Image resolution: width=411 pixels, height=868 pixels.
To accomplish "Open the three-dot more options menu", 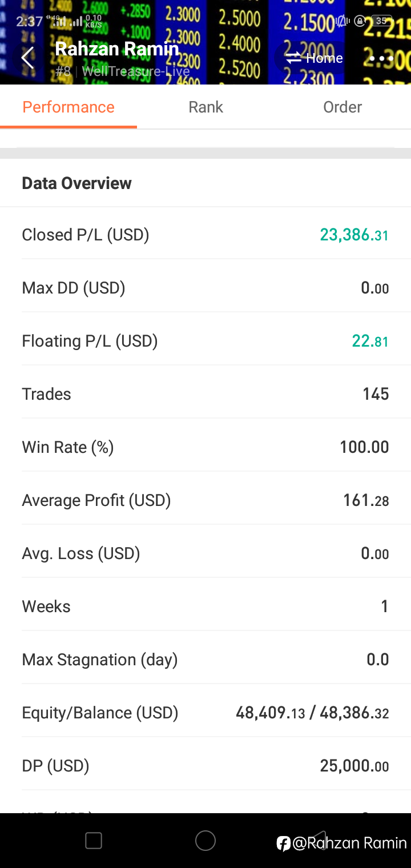I will coord(381,58).
